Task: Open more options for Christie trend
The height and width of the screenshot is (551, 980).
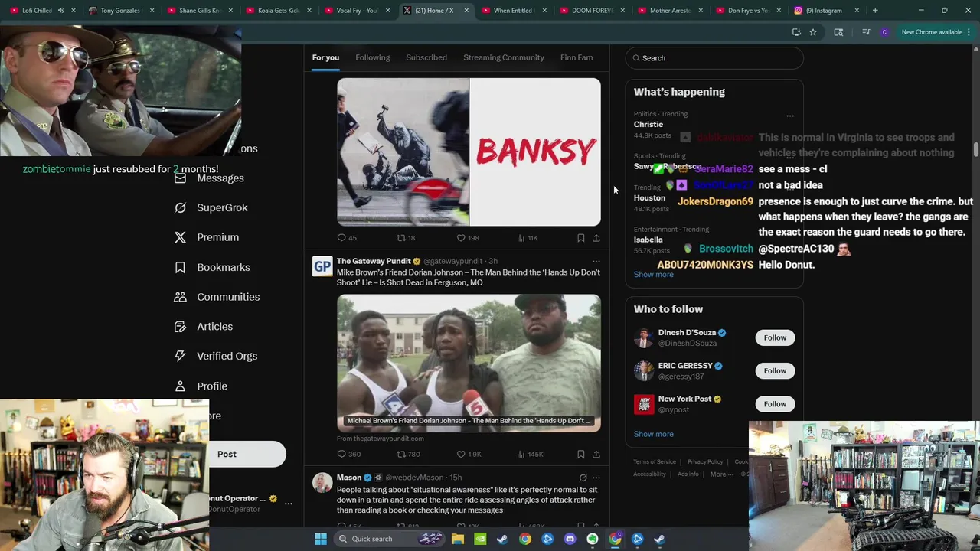Action: click(790, 116)
